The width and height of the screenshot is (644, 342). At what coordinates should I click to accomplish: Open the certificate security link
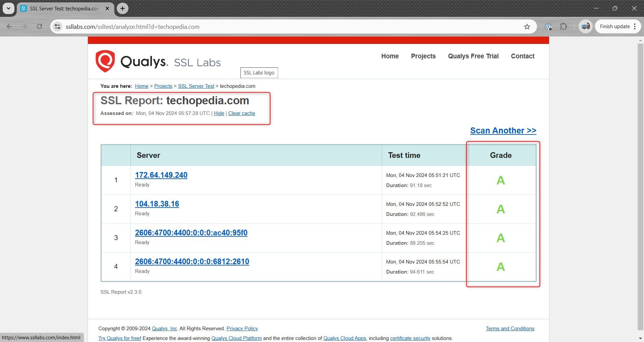(410, 338)
